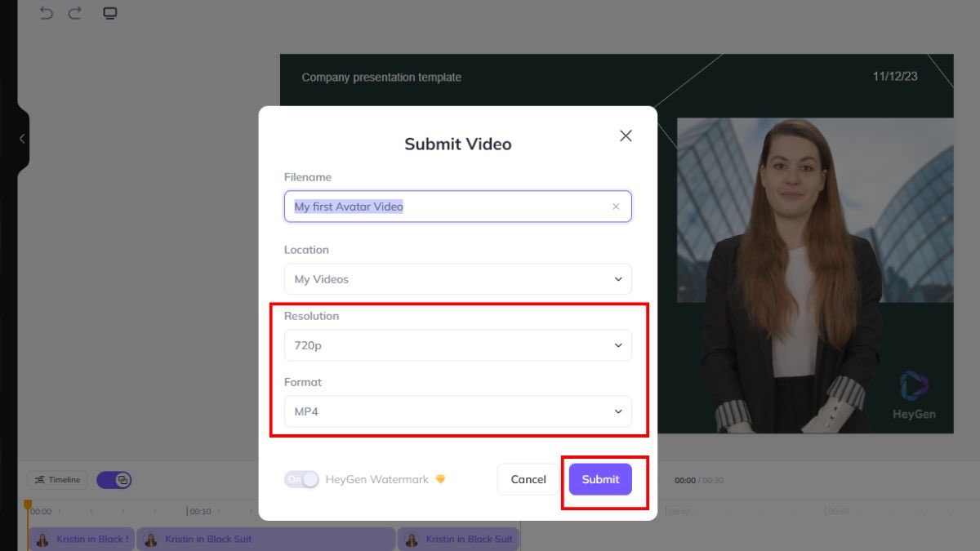
Task: Click the diamond icon beside HeyGen Watermark
Action: [440, 479]
